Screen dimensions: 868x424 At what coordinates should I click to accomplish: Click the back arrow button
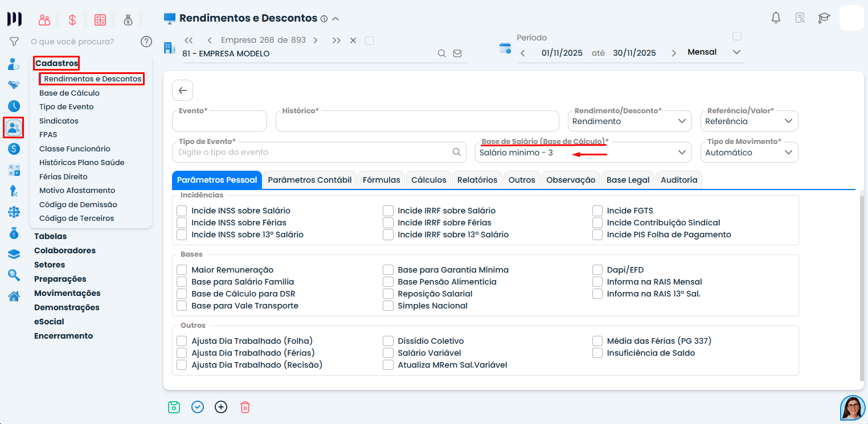click(x=182, y=90)
